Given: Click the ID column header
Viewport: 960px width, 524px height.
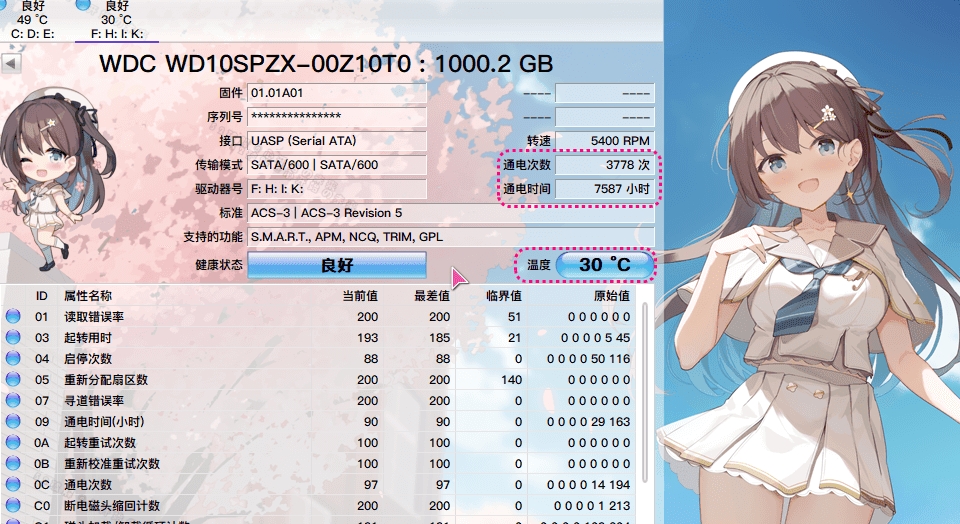Looking at the screenshot, I should tap(41, 296).
